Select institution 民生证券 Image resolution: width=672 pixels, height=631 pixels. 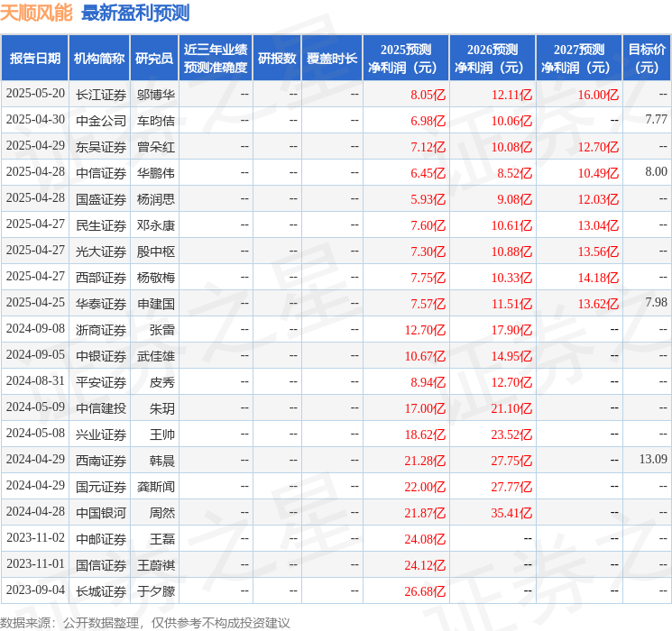click(101, 225)
